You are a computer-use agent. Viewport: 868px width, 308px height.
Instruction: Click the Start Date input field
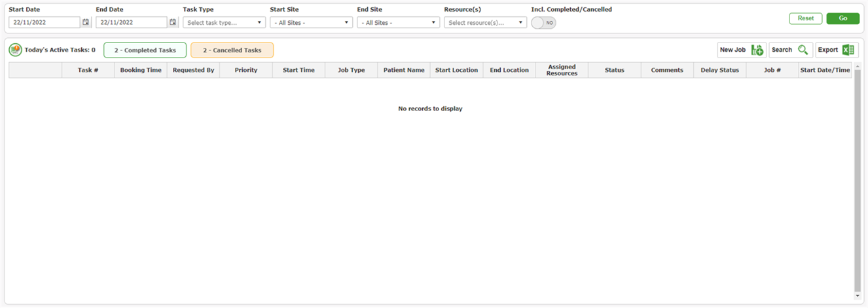[45, 22]
